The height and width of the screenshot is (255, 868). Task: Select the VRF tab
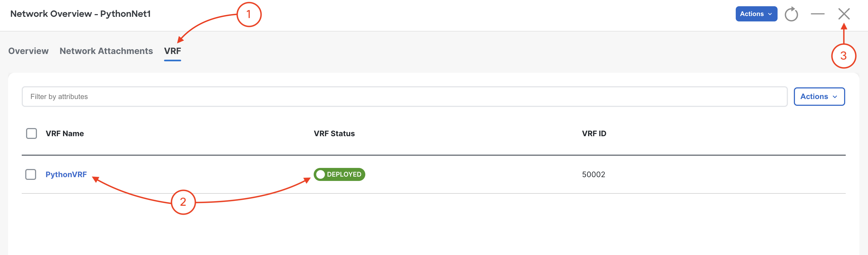[172, 51]
